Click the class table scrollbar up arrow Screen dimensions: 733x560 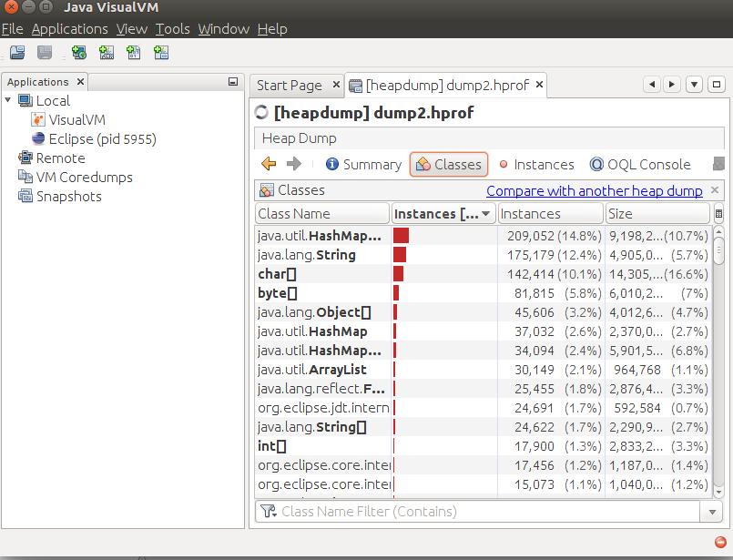tap(719, 232)
